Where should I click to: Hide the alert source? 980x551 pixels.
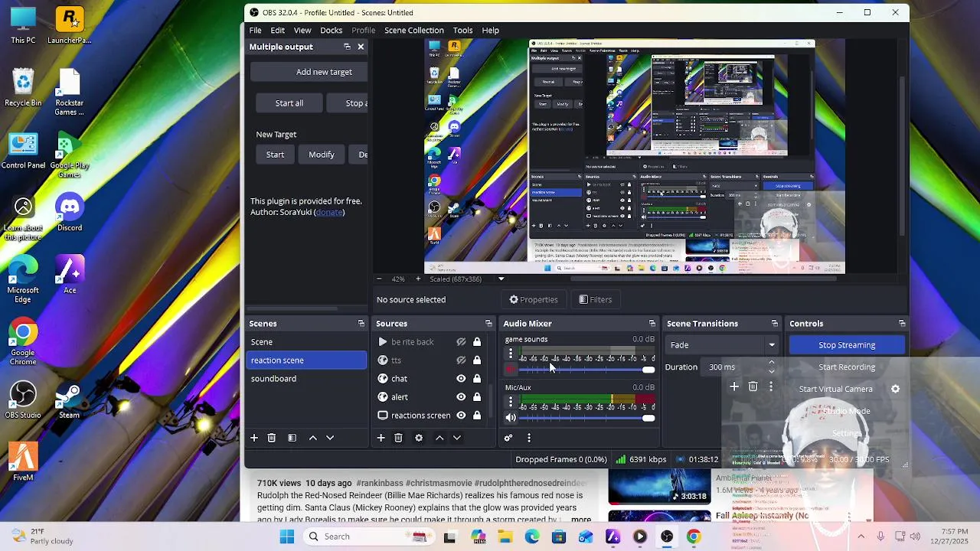[461, 397]
